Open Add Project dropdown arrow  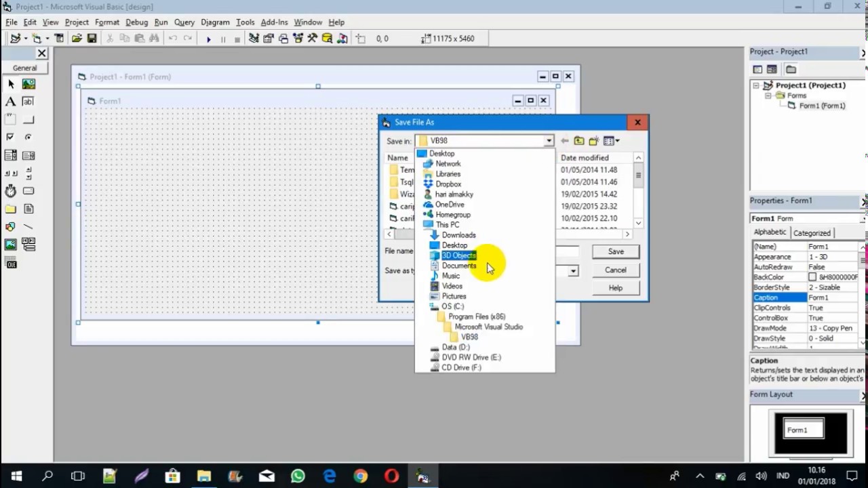[x=25, y=39]
